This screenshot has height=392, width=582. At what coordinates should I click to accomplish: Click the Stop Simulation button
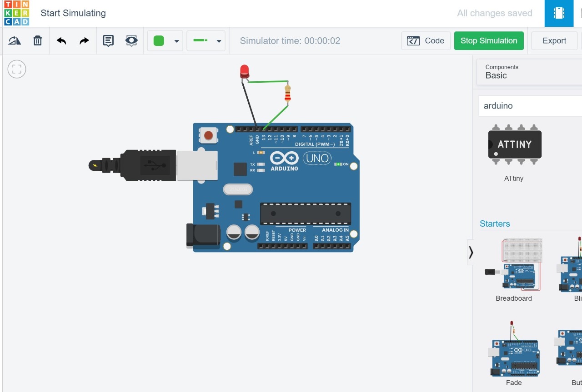tap(489, 41)
